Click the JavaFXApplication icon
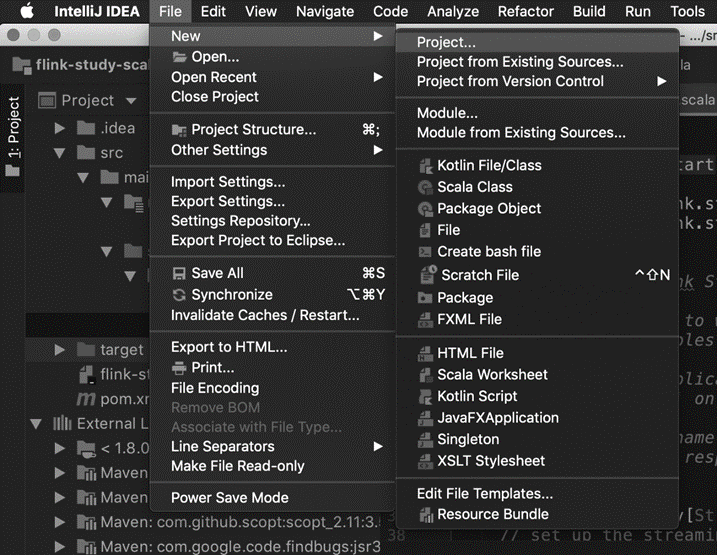This screenshot has height=555, width=717. pos(426,417)
